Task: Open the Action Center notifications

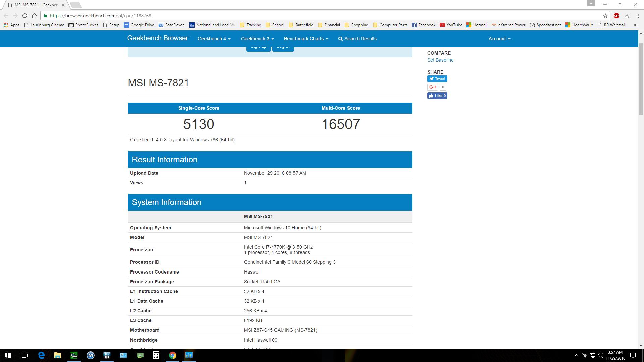Action: click(x=633, y=355)
